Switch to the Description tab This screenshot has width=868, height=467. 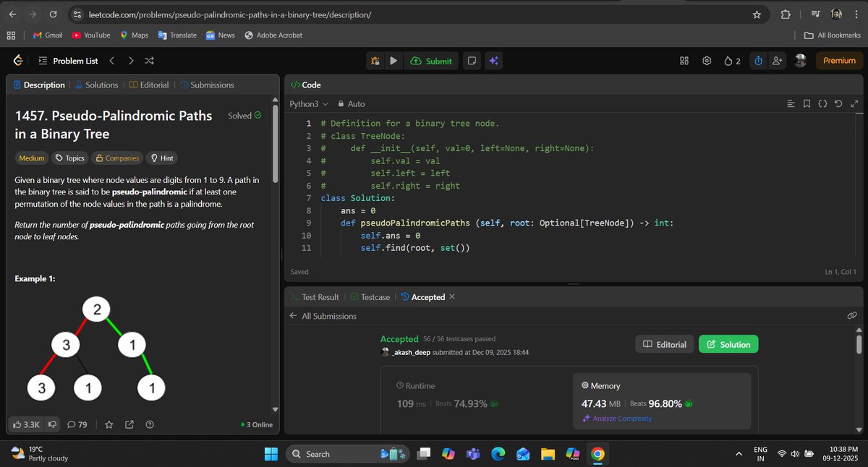pos(39,85)
